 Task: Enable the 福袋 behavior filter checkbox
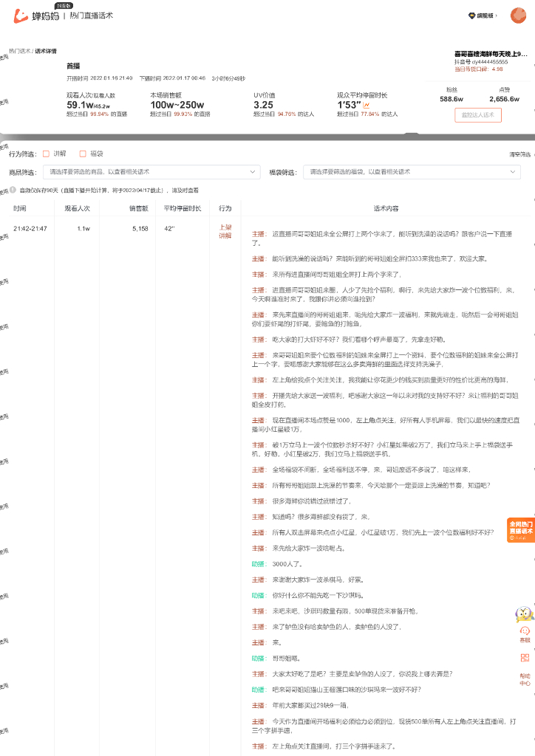coord(83,154)
